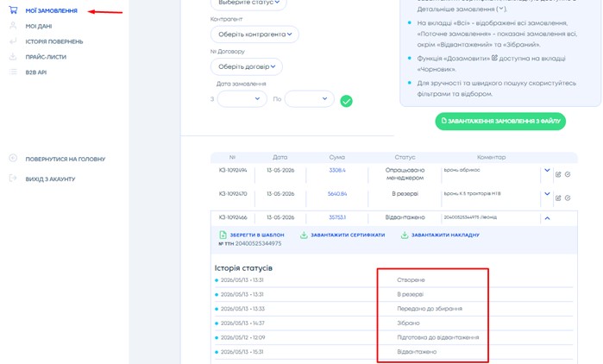This screenshot has width=603, height=364.
Task: Click the list icon beside B2B API
Action: pos(13,72)
